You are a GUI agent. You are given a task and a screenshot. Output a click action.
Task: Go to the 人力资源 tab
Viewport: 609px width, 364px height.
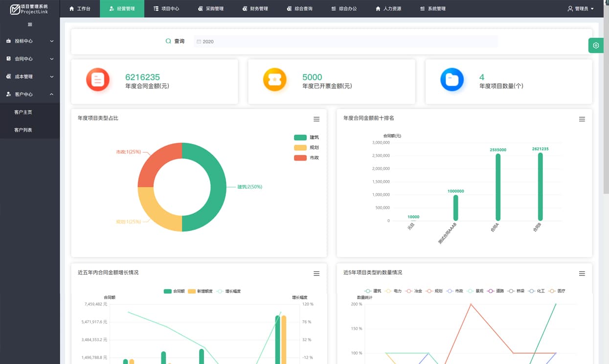[388, 9]
